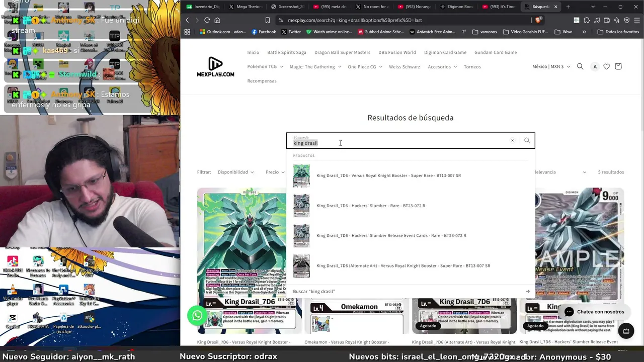Expand the Magic: The Gathering menu
Screen dimensions: 644x362
[x=315, y=66]
